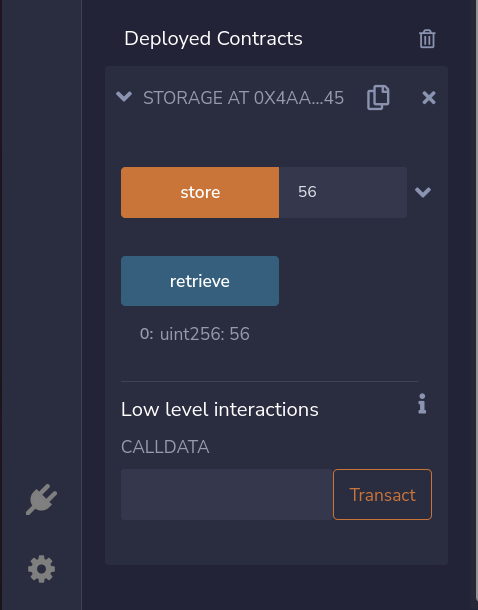The image size is (478, 610).
Task: Clear all deployed contracts with trash icon
Action: [427, 39]
